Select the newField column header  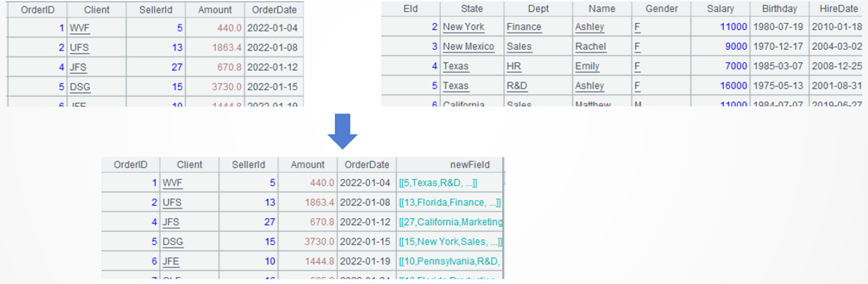point(450,164)
